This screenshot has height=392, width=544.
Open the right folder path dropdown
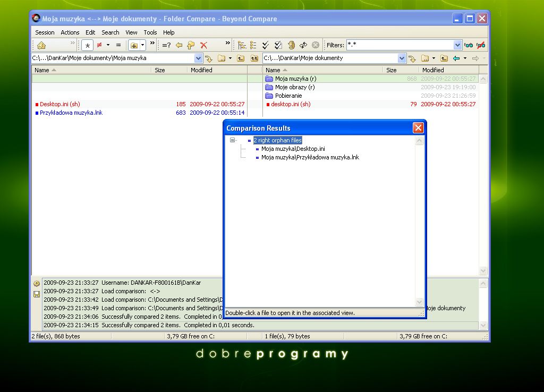click(402, 58)
